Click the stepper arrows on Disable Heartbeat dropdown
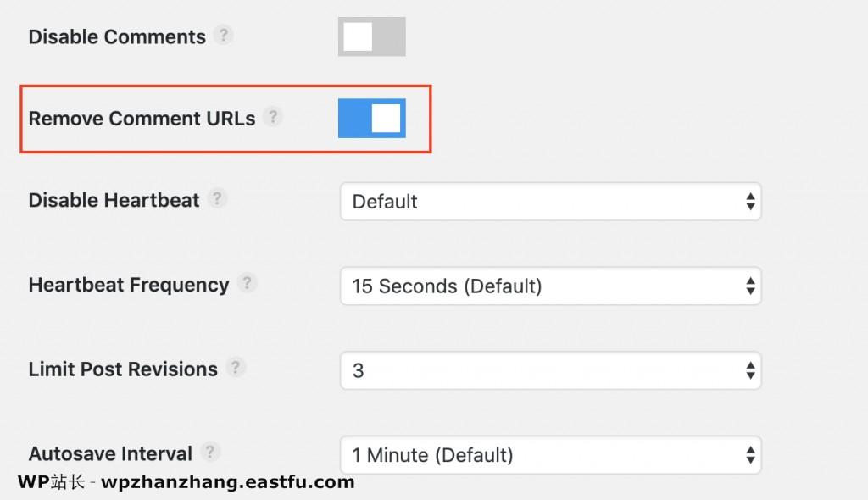868x500 pixels. (749, 202)
